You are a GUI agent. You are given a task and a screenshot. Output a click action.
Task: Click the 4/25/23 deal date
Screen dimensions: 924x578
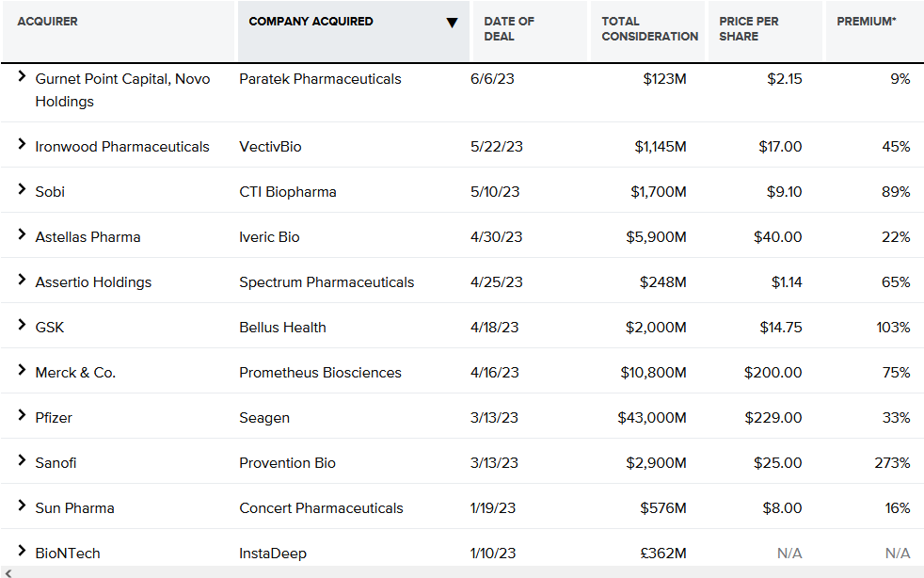coord(496,282)
